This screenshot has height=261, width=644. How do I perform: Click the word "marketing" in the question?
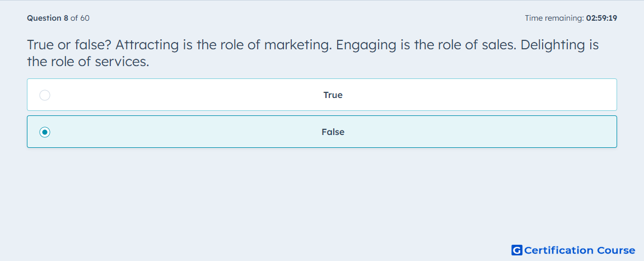tap(297, 45)
